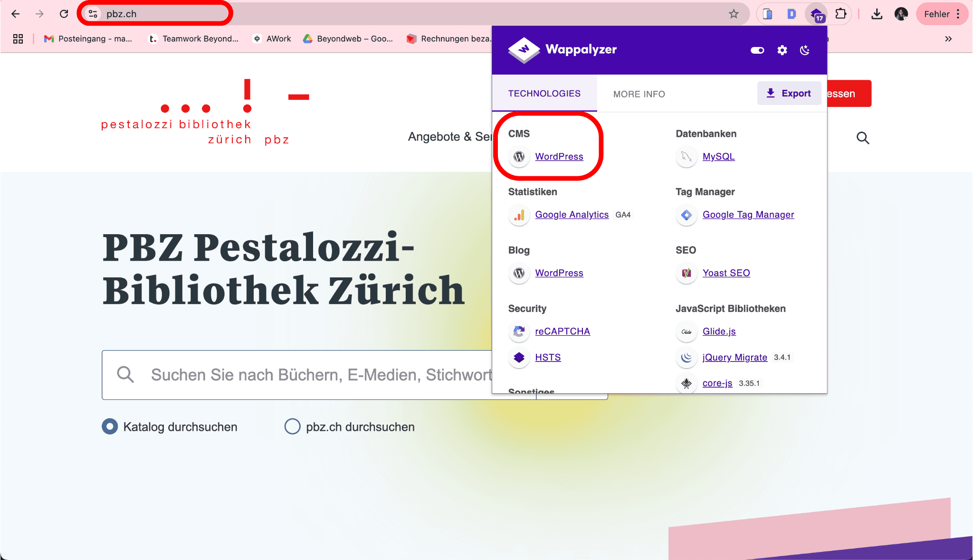Open the user profile avatar
Screen dimensions: 973x560
point(901,14)
